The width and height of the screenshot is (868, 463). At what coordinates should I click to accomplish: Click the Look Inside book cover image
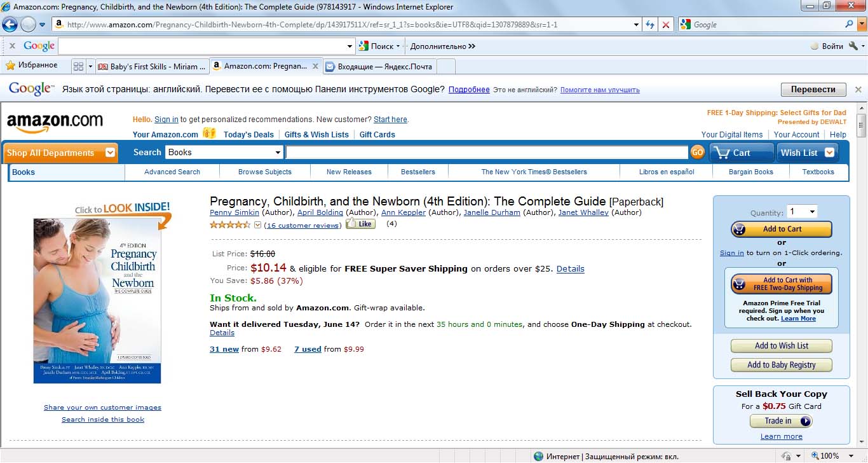pos(97,301)
